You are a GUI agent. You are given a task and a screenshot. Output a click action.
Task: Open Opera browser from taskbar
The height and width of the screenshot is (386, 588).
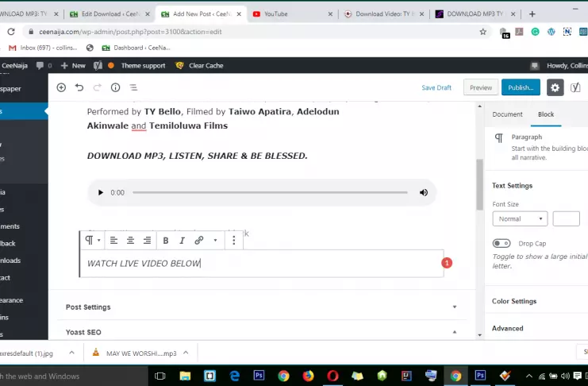(332, 376)
